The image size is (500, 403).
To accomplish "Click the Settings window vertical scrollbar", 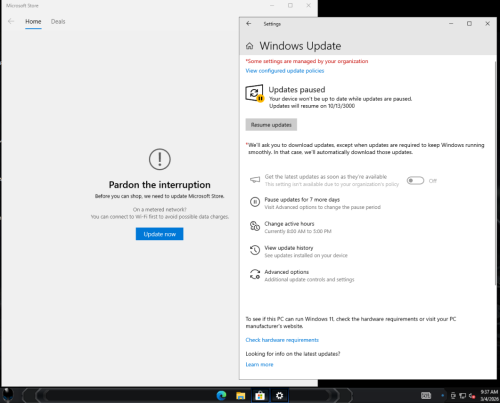I will (496, 173).
